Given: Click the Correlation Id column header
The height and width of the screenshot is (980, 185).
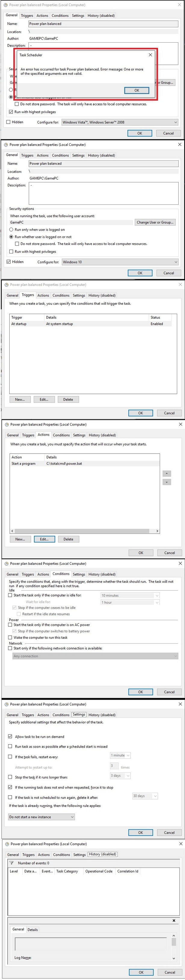Looking at the screenshot, I should click(x=128, y=871).
